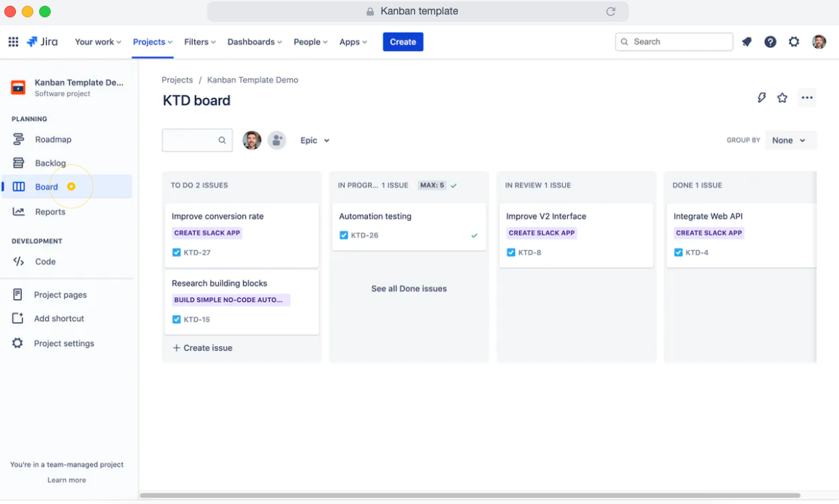Click the add people icon

pos(277,140)
